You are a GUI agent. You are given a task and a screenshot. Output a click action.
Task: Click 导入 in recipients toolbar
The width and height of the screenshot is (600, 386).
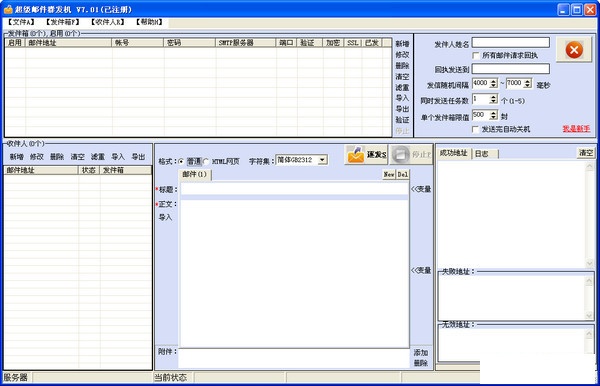click(118, 156)
